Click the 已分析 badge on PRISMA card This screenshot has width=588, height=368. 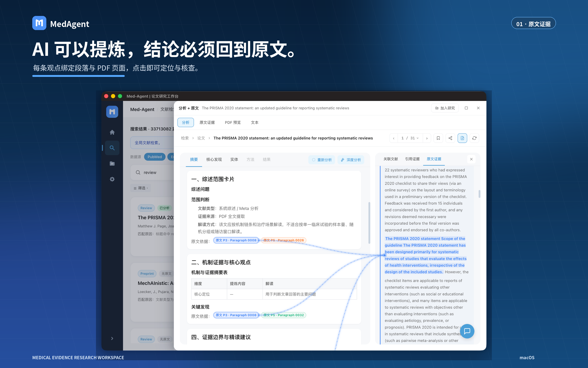pyautogui.click(x=165, y=208)
